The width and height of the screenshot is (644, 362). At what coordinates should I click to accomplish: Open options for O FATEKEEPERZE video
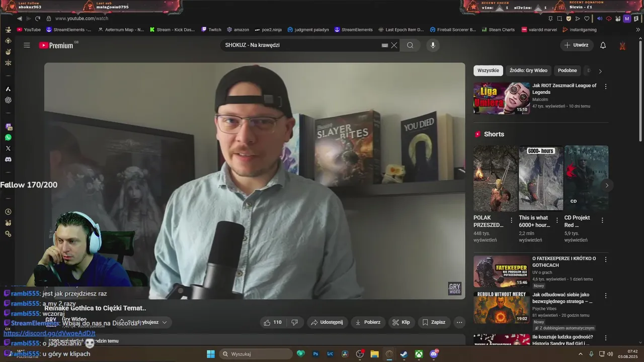tap(605, 259)
